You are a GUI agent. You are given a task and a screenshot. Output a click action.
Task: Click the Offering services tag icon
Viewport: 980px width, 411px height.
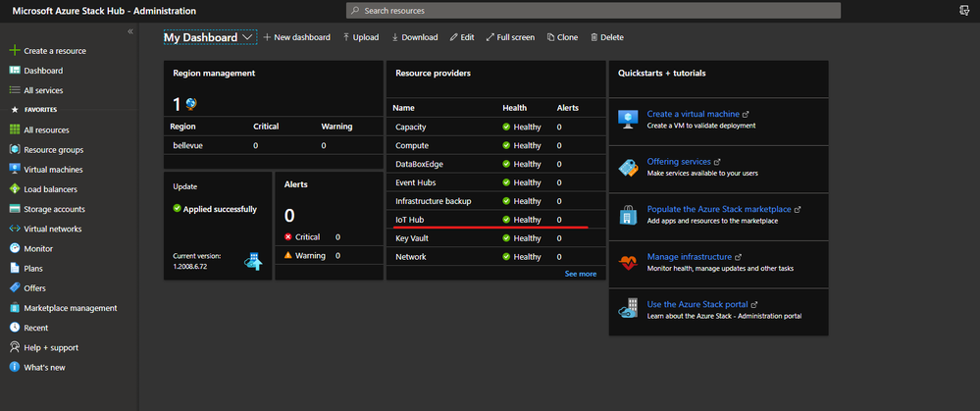628,168
